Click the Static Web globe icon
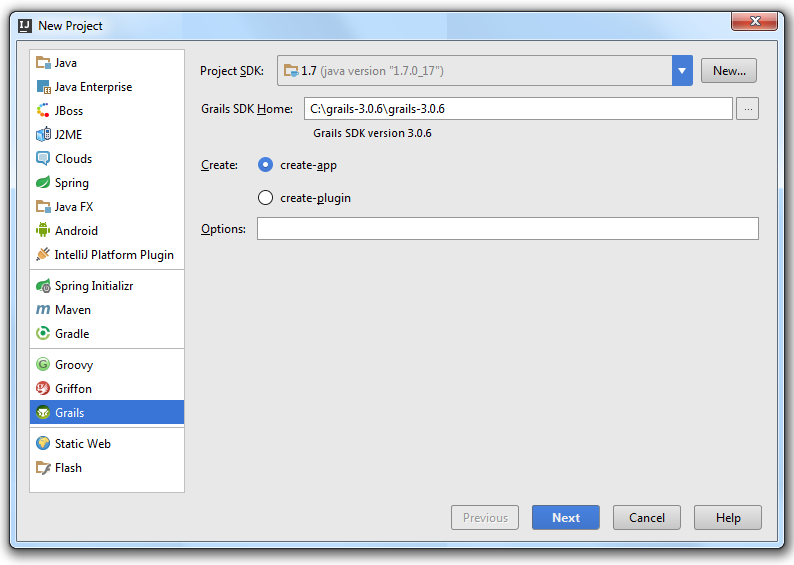 43,443
